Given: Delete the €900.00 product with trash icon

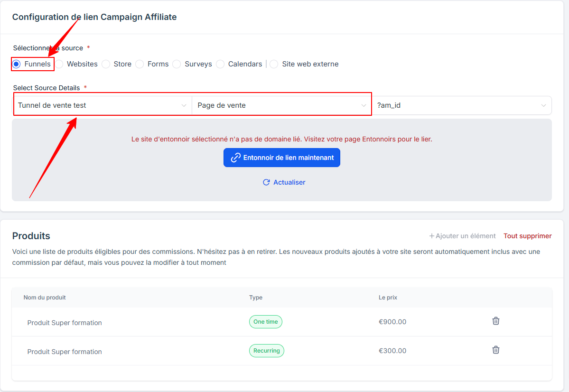Looking at the screenshot, I should [496, 321].
